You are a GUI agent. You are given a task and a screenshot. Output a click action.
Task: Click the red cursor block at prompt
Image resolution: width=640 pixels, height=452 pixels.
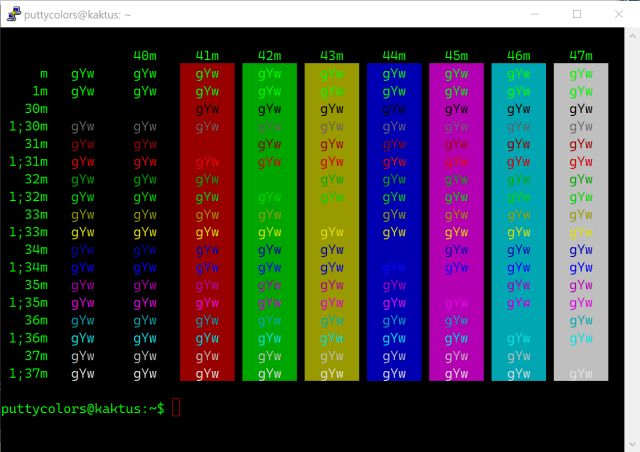click(x=176, y=408)
